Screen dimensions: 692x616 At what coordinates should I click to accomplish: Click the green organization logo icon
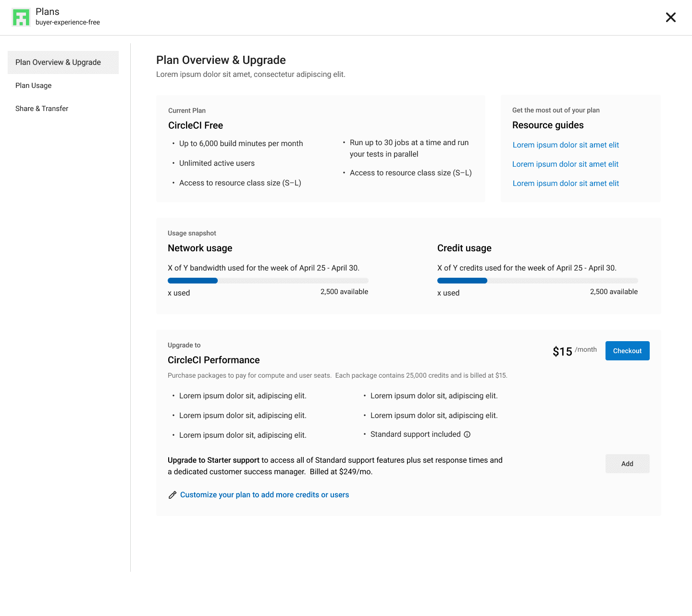point(21,17)
